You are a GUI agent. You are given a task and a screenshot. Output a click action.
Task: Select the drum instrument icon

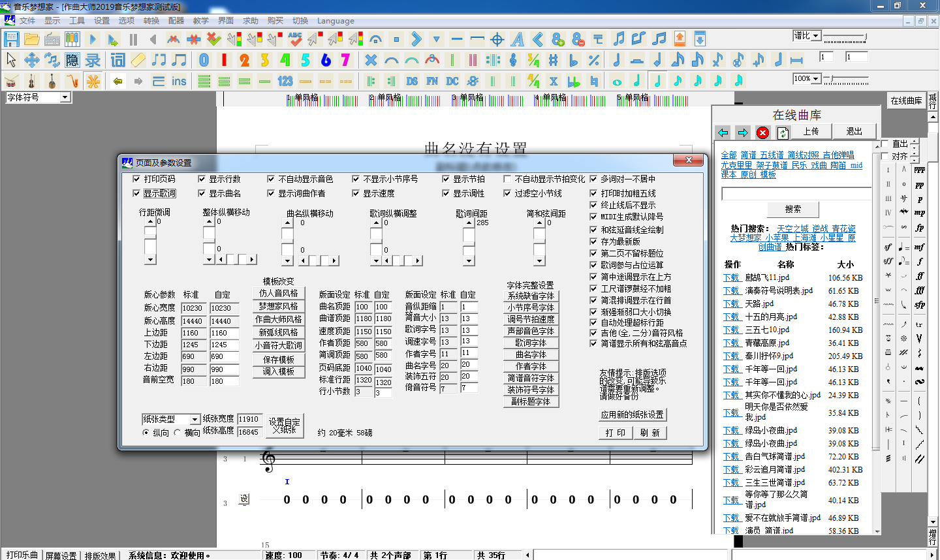pyautogui.click(x=11, y=81)
